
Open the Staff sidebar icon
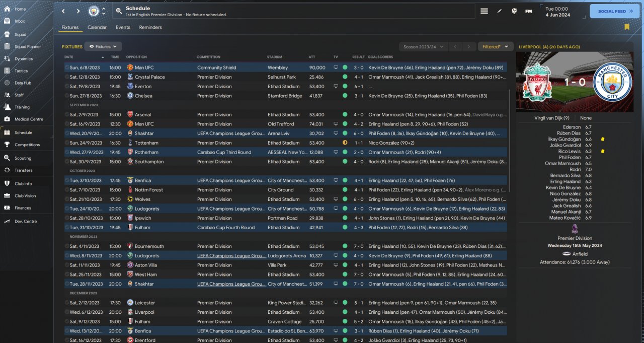7,95
